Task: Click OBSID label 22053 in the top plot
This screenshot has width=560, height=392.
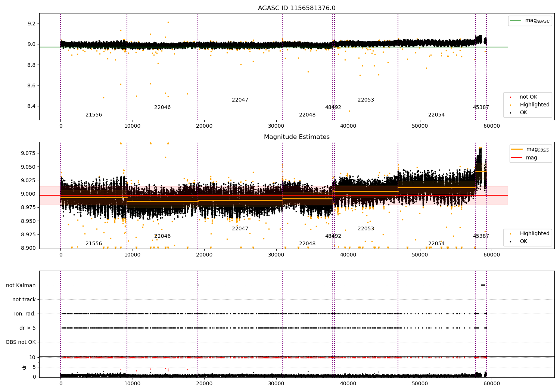Action: (366, 100)
